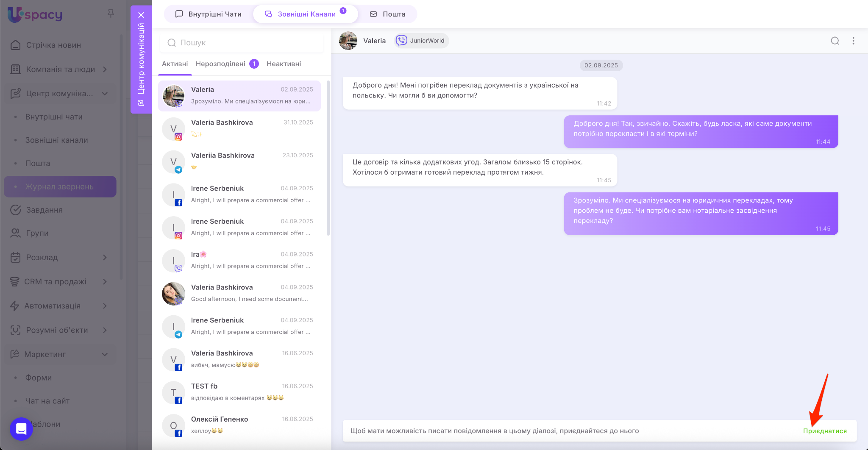Viewport: 868px width, 450px height.
Task: Focus the Пошук search field
Action: point(242,43)
